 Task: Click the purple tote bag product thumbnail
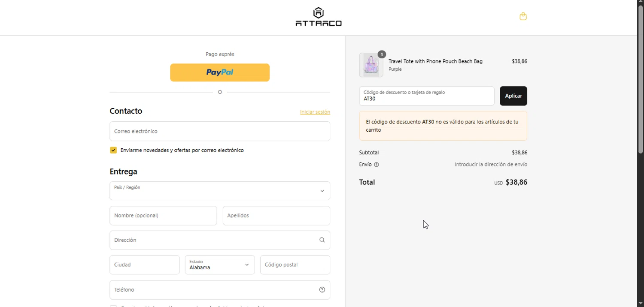click(x=371, y=65)
